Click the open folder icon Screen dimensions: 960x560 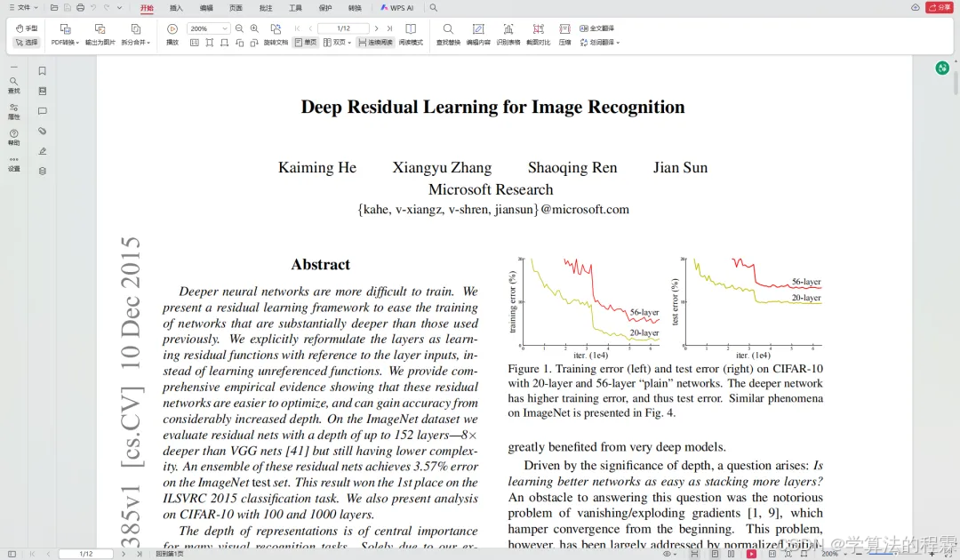[x=54, y=7]
